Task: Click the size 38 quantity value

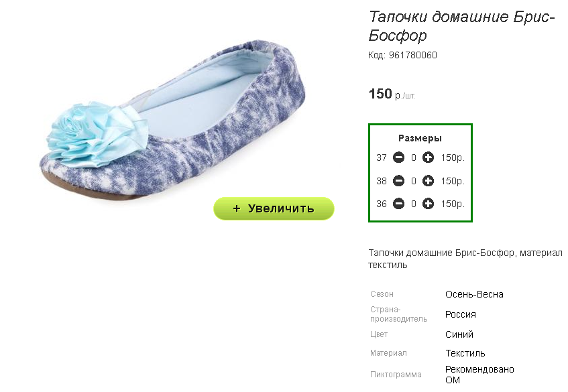Action: [413, 181]
